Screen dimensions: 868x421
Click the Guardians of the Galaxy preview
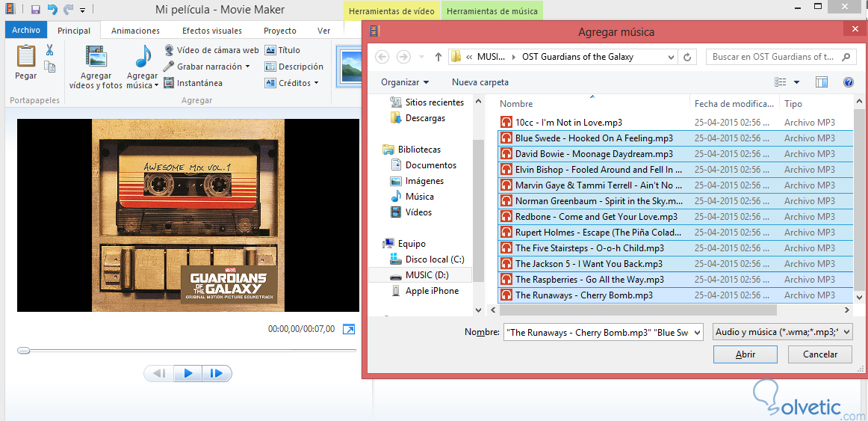187,215
